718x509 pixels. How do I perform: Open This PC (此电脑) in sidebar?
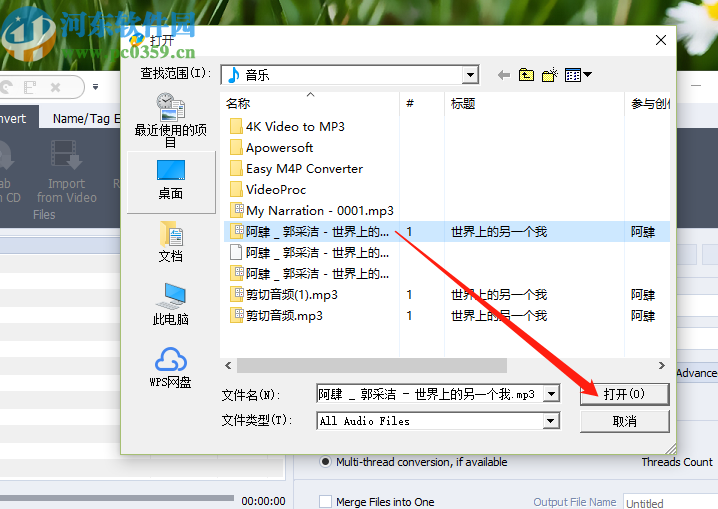tap(170, 304)
